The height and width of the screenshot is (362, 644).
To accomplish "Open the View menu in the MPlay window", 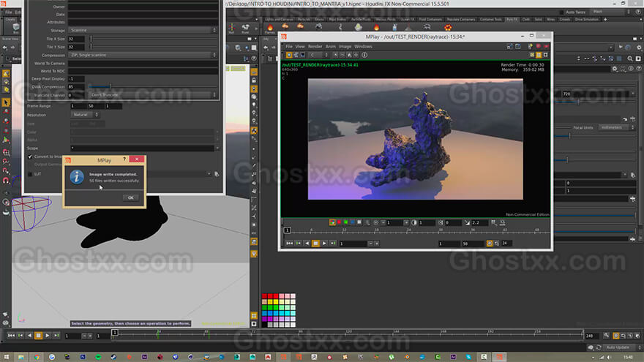I will [x=300, y=47].
